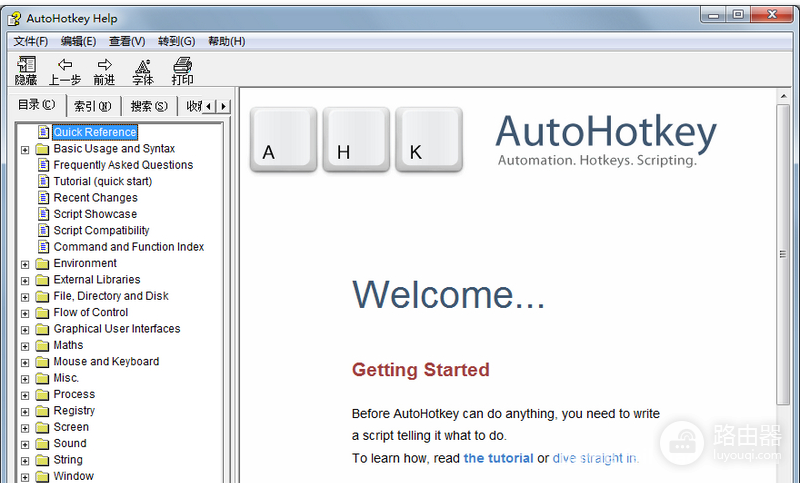
Task: Select the Recent Changes tree item text
Action: tap(95, 197)
